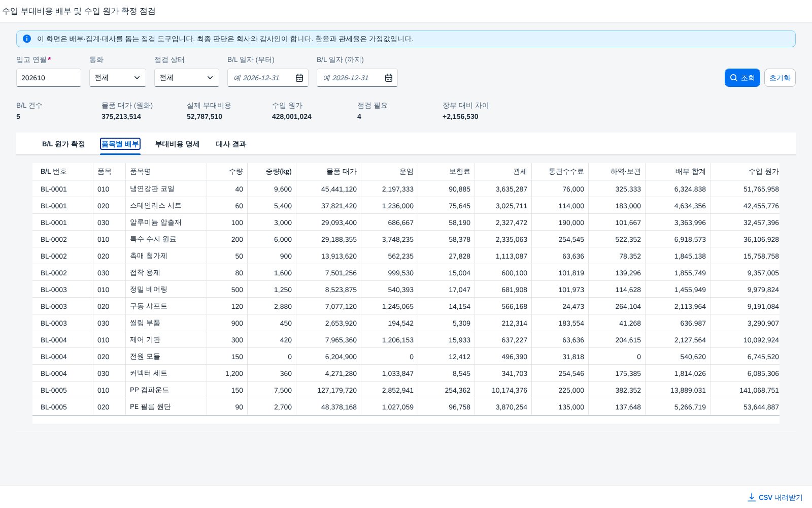This screenshot has height=508, width=812.
Task: Click the 운임 column header
Action: [x=390, y=172]
